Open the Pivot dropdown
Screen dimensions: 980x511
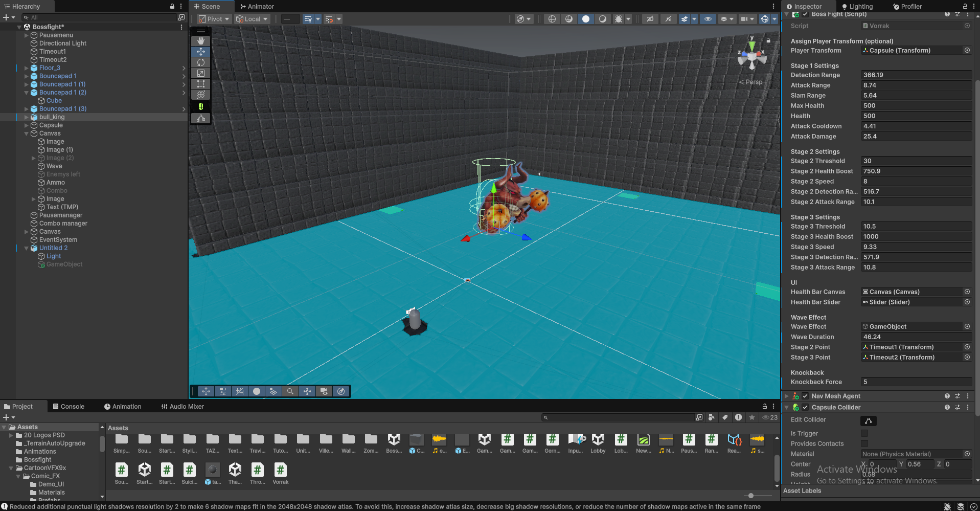(214, 19)
